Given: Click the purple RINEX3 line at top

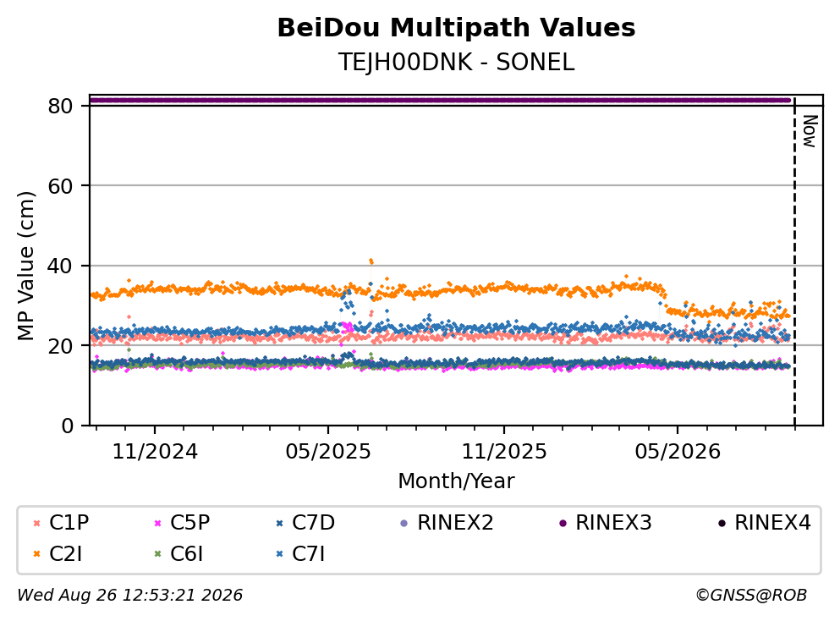Looking at the screenshot, I should pos(441,100).
